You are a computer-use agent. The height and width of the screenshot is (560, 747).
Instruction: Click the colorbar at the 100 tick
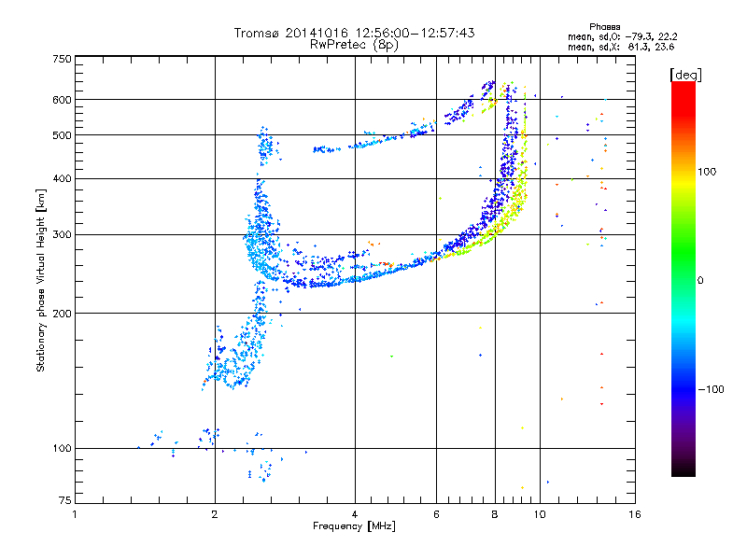[x=684, y=172]
